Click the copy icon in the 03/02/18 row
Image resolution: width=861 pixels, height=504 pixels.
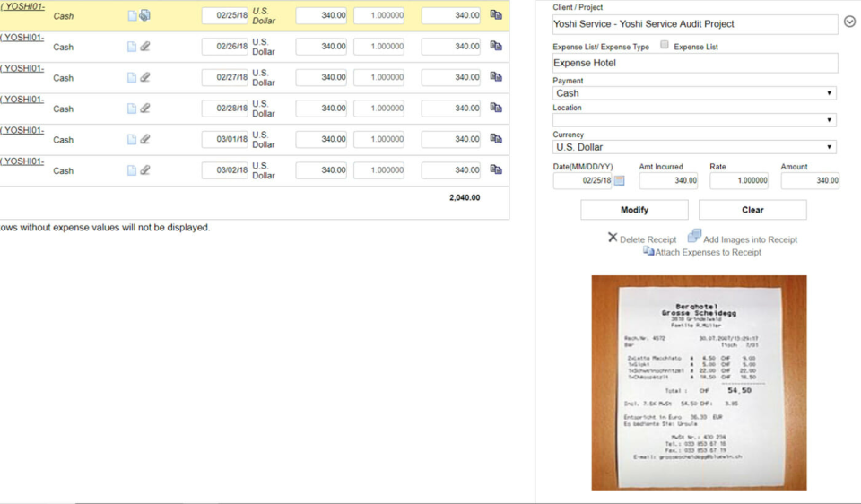pyautogui.click(x=496, y=169)
